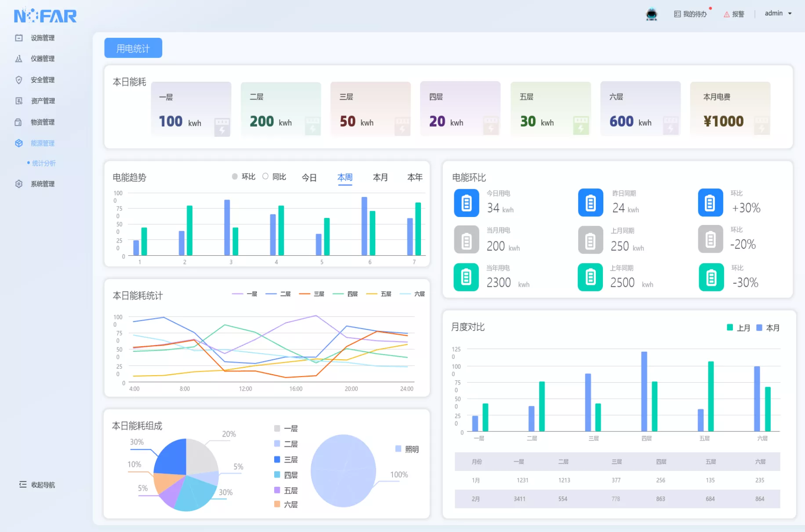Open the admin dropdown arrow
805x532 pixels.
(x=790, y=14)
